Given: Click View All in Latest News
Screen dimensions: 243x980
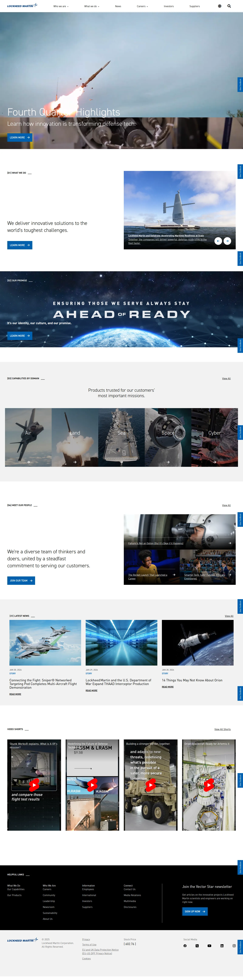Looking at the screenshot, I should point(229,616).
